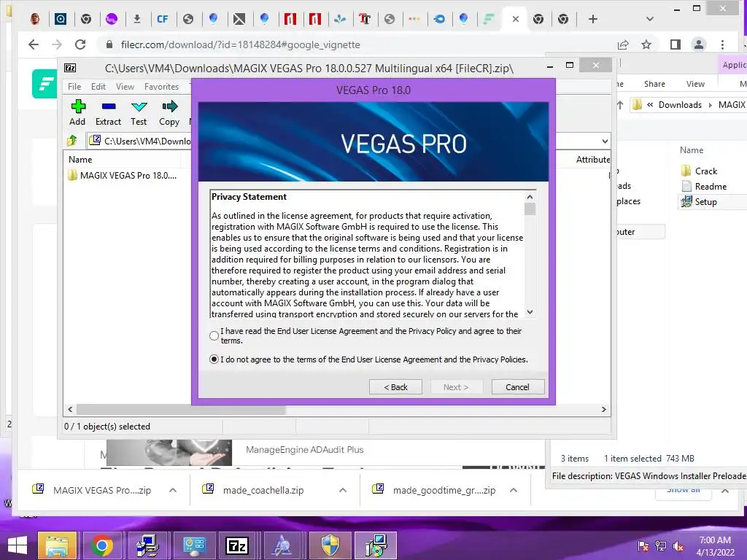This screenshot has width=747, height=560.
Task: Click the Back button in installer
Action: coord(395,387)
